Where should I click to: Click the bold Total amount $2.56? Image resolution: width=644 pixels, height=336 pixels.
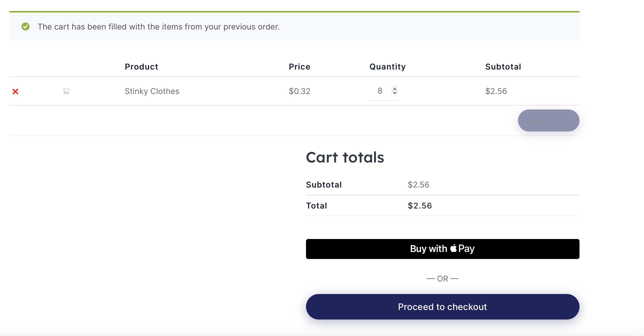pos(420,206)
